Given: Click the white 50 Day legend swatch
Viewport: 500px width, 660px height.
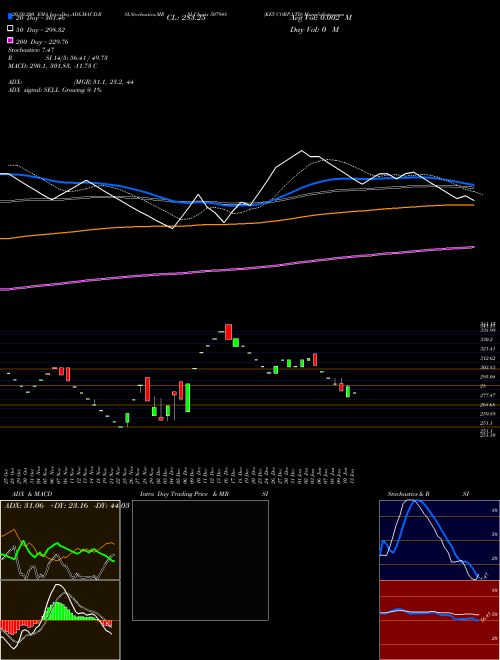Looking at the screenshot, I should tap(10, 29).
